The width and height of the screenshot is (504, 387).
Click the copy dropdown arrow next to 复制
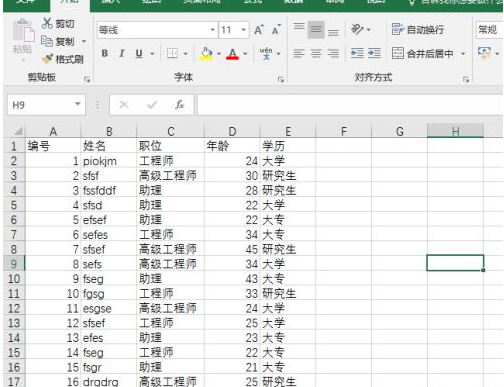coord(84,42)
